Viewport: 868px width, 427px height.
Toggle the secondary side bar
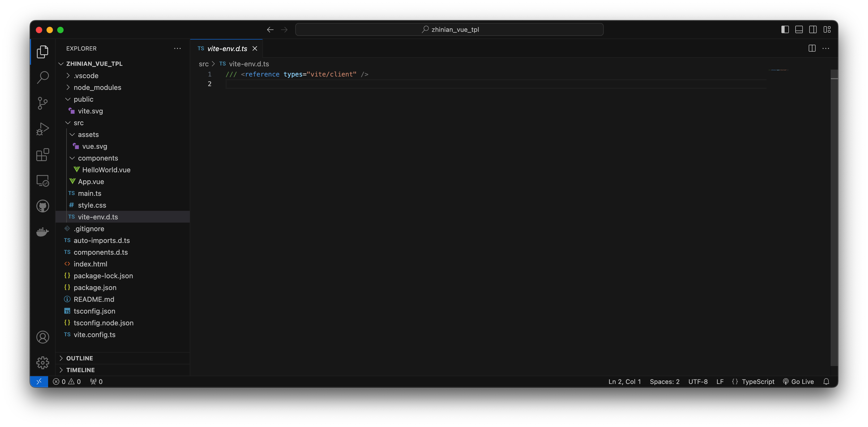813,30
